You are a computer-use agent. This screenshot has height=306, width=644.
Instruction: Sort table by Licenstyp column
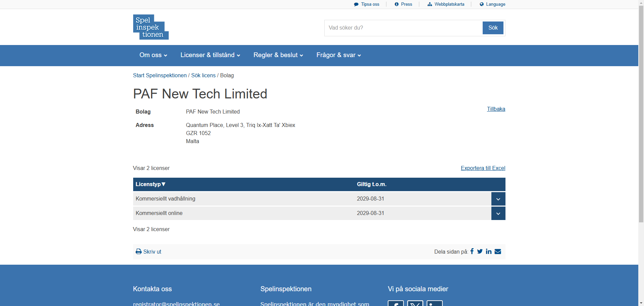tap(151, 184)
